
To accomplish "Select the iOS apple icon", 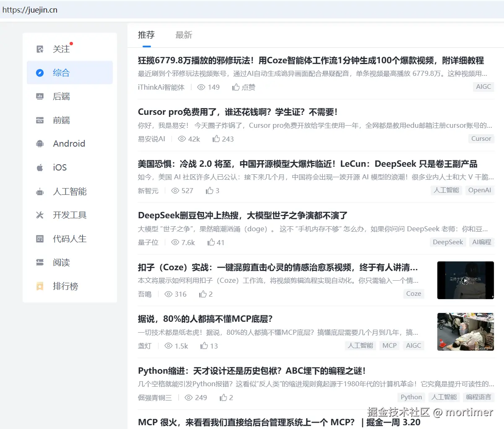I will [40, 168].
